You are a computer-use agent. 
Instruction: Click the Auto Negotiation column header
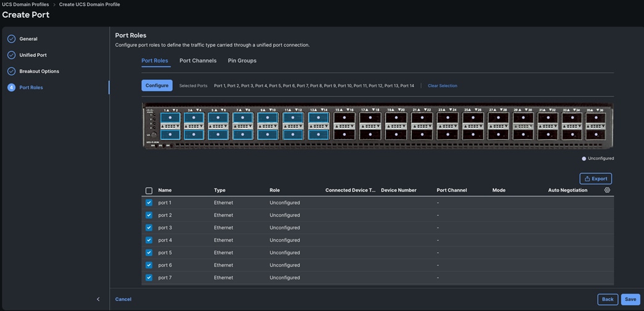tap(567, 190)
